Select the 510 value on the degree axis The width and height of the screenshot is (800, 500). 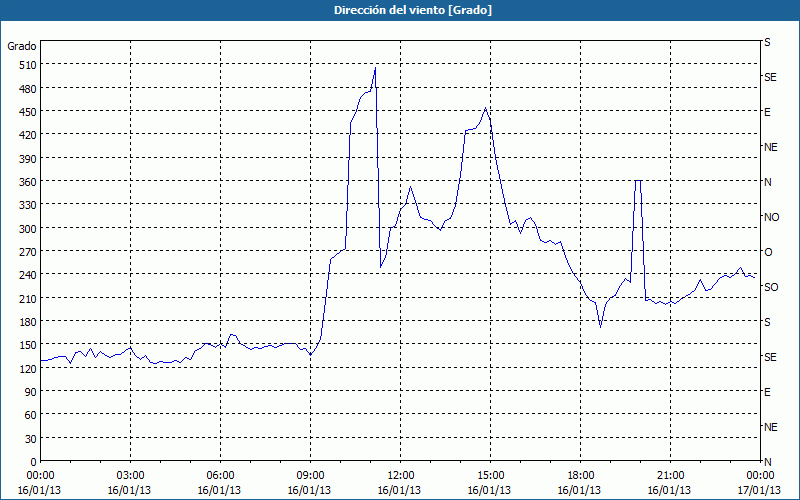coord(28,65)
